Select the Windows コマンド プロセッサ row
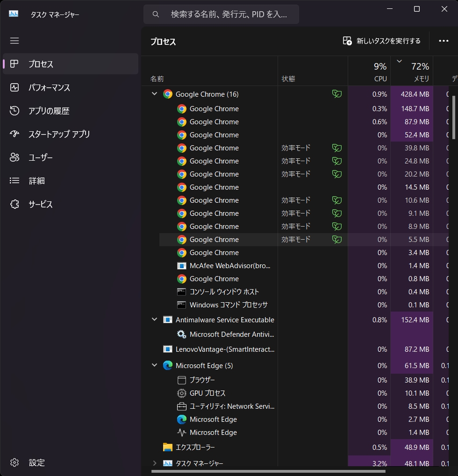Viewport: 458px width, 476px height. [304, 305]
